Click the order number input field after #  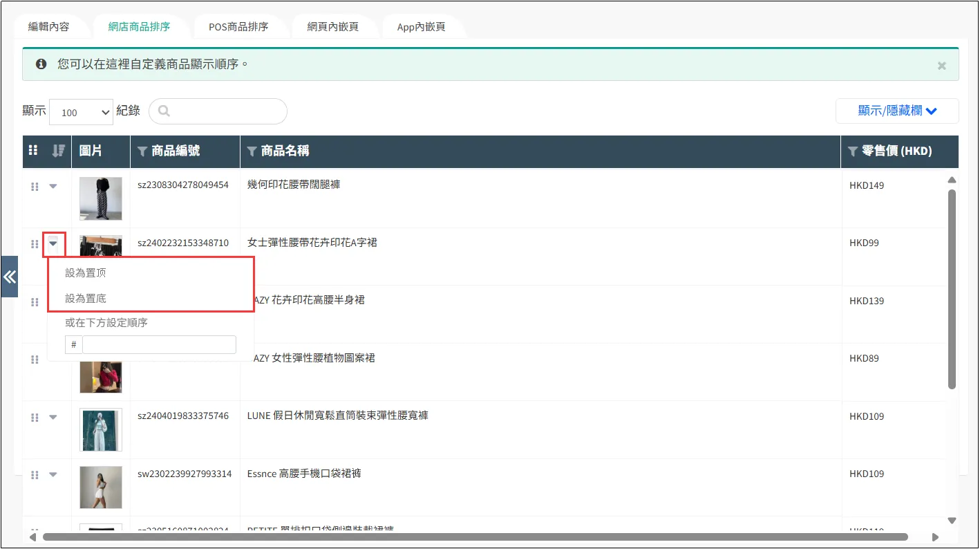tap(159, 344)
